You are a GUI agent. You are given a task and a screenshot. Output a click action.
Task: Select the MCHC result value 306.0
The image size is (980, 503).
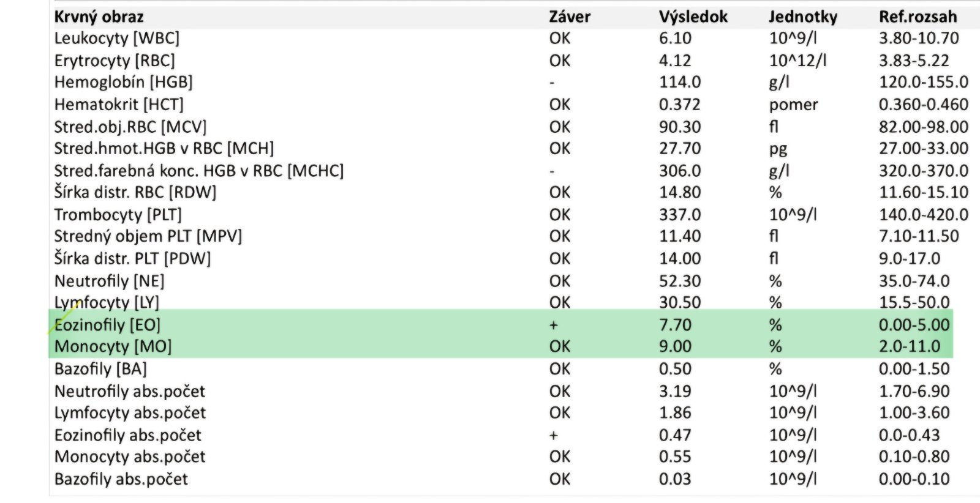680,171
